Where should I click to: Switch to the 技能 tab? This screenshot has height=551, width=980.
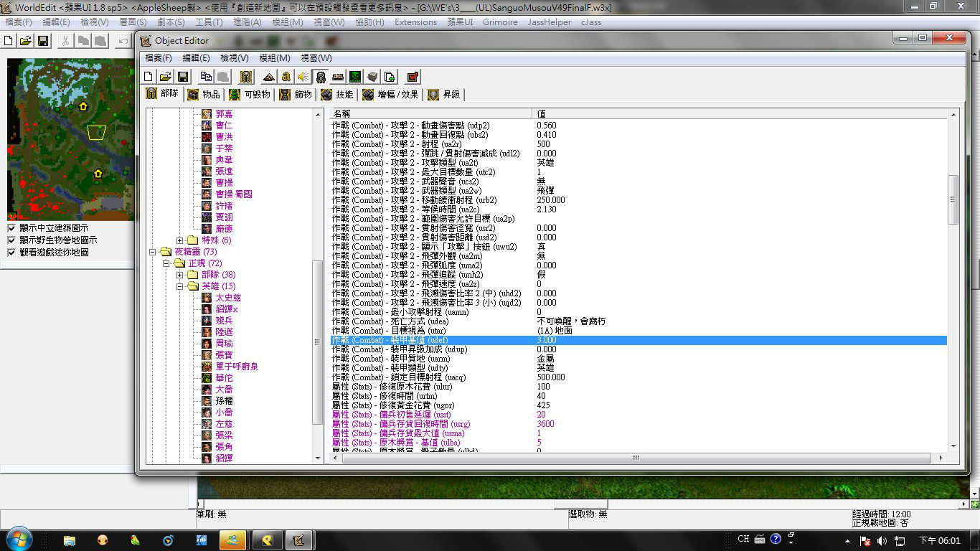(337, 94)
